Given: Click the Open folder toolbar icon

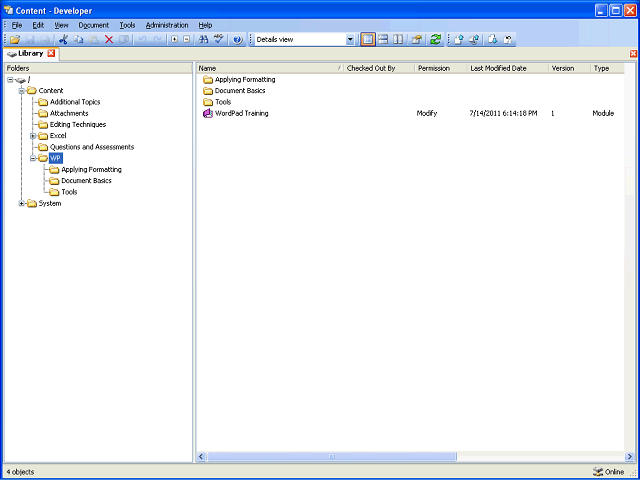Looking at the screenshot, I should 15,40.
